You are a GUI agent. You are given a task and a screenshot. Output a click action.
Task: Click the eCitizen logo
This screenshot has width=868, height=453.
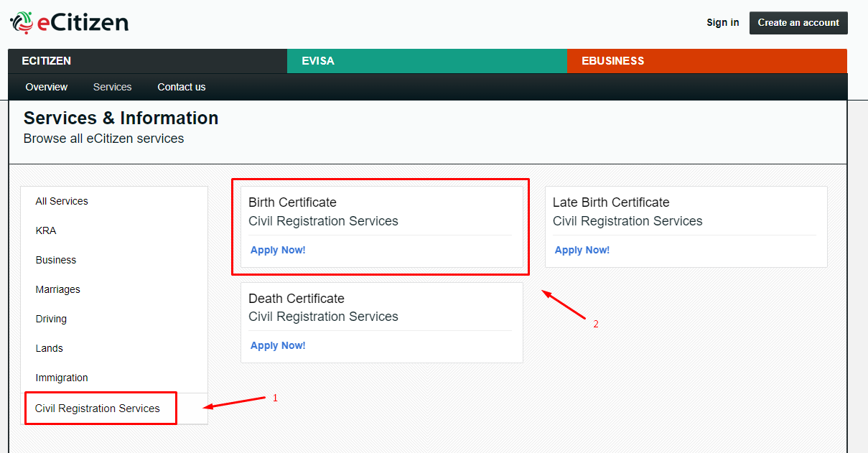[x=69, y=23]
